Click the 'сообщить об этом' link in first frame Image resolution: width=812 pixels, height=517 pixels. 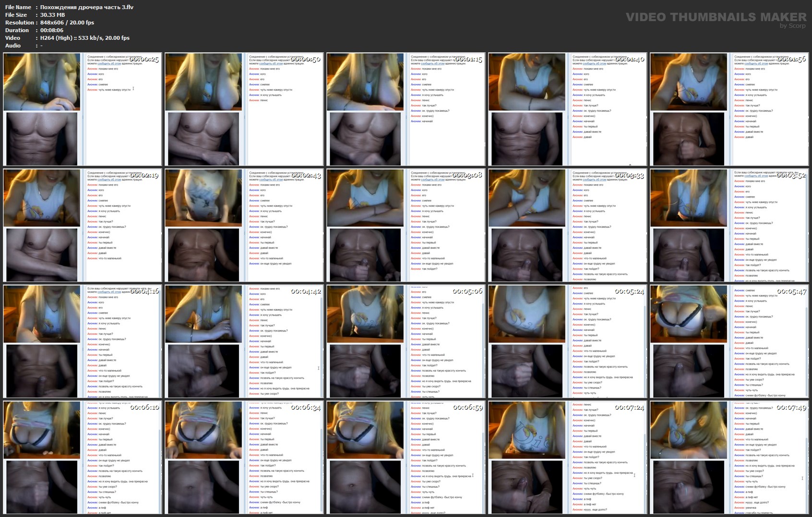click(109, 64)
